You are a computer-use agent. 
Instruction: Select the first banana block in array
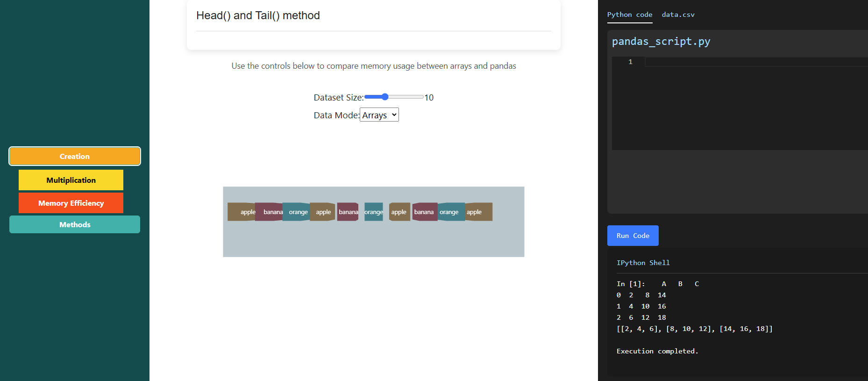(x=269, y=212)
